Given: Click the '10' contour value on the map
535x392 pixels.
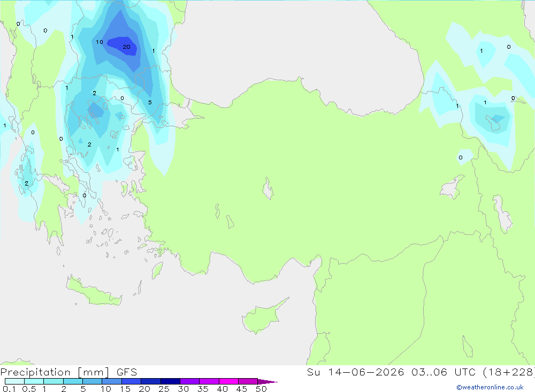Looking at the screenshot, I should pos(100,42).
